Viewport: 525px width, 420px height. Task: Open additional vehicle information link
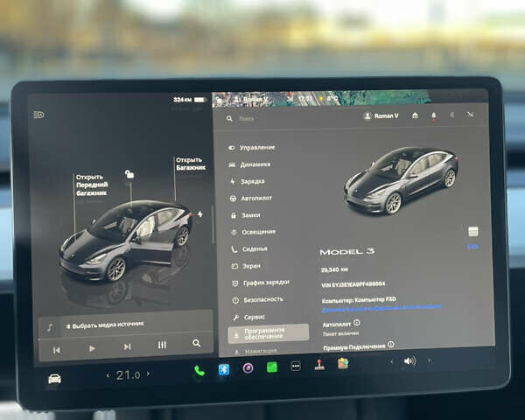point(381,308)
